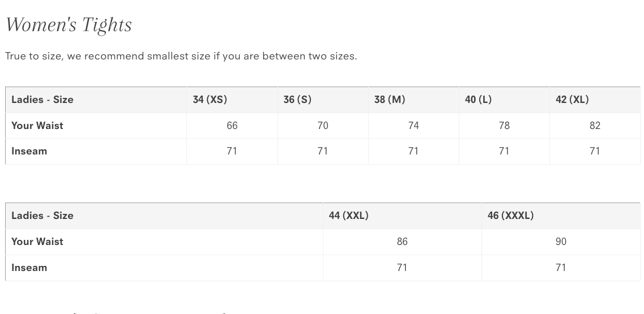Click the inseam value 71 under 42 (XL)
The height and width of the screenshot is (314, 644).
coord(595,151)
